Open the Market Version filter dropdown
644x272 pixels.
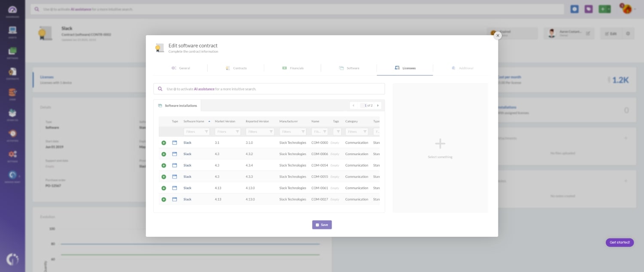[228, 131]
